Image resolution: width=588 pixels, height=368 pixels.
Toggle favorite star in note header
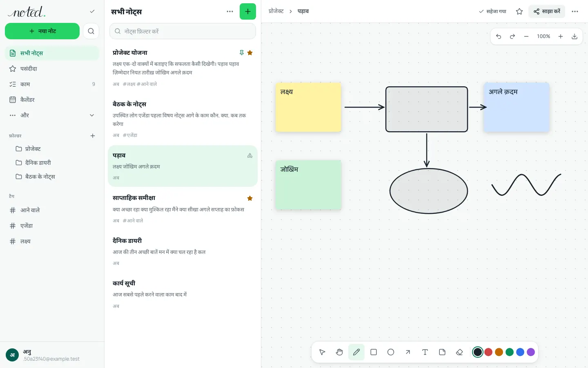(x=519, y=11)
